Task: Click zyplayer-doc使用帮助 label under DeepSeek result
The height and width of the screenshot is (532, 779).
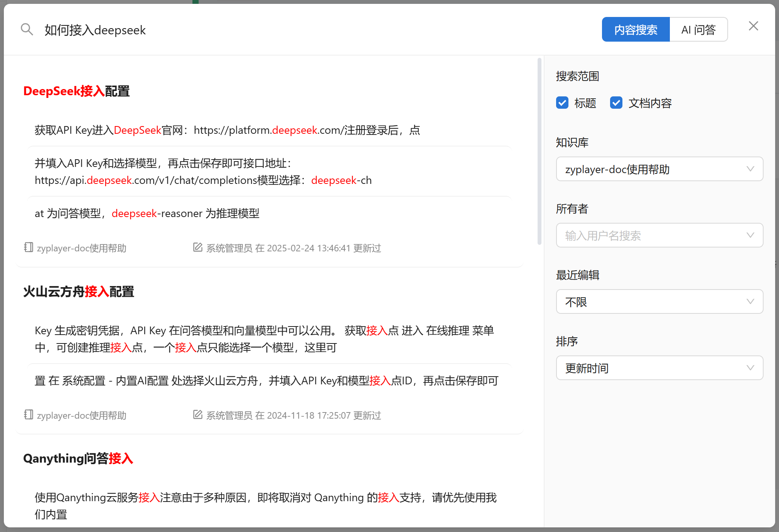Action: point(82,248)
